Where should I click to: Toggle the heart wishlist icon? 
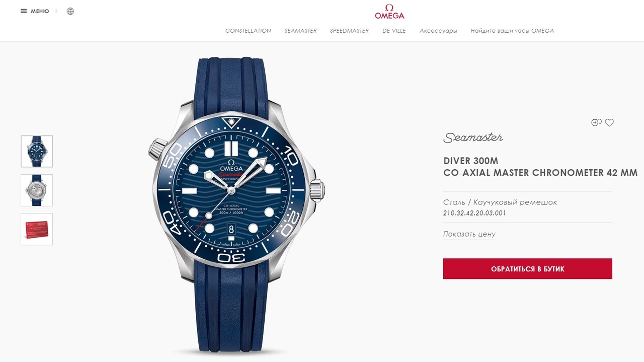609,122
